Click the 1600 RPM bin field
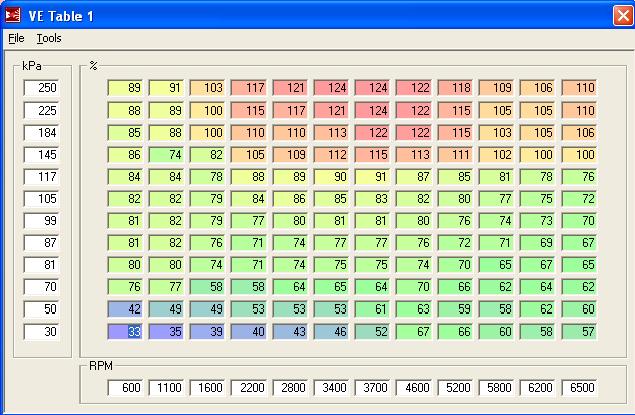This screenshot has height=415, width=635. point(208,387)
